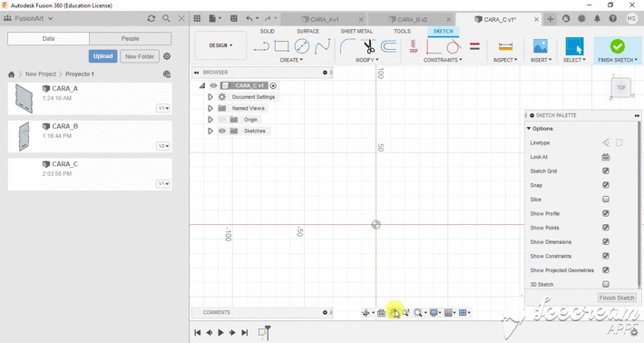
Task: Click the Zoom window magnifier in the navigation bar
Action: [418, 313]
